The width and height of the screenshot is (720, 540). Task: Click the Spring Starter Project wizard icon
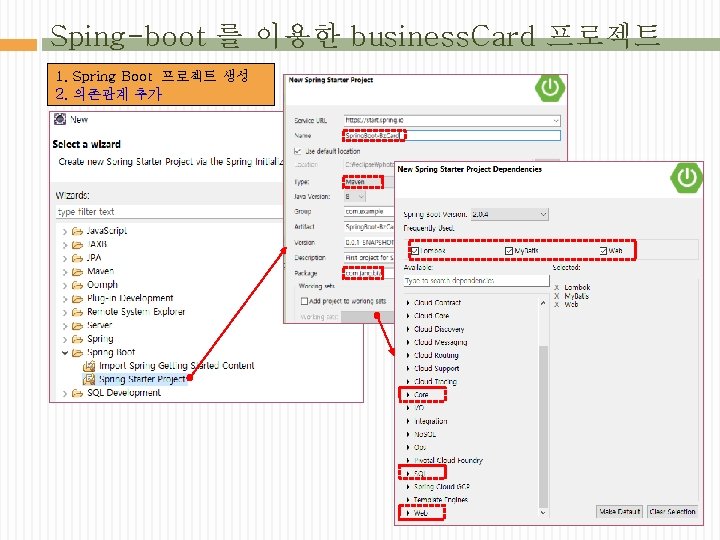[x=89, y=379]
